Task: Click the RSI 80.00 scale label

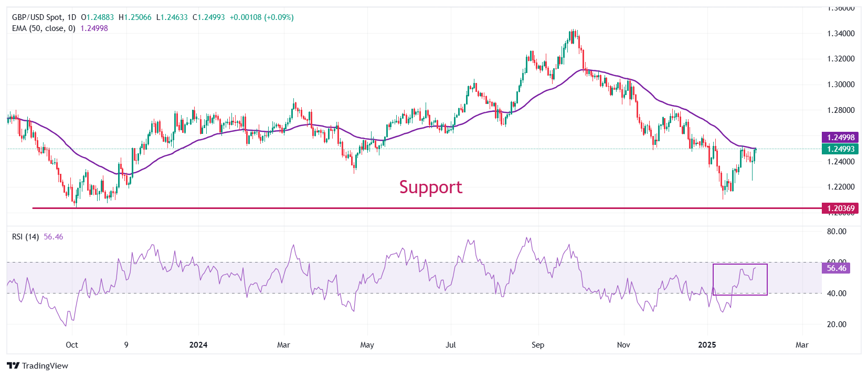Action: pyautogui.click(x=837, y=232)
